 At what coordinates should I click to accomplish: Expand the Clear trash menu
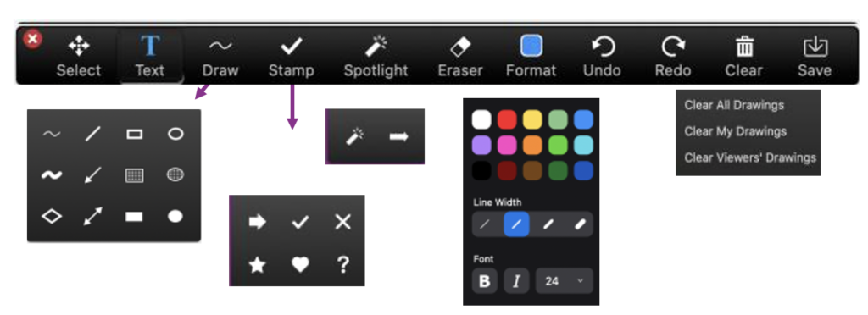[x=744, y=57]
